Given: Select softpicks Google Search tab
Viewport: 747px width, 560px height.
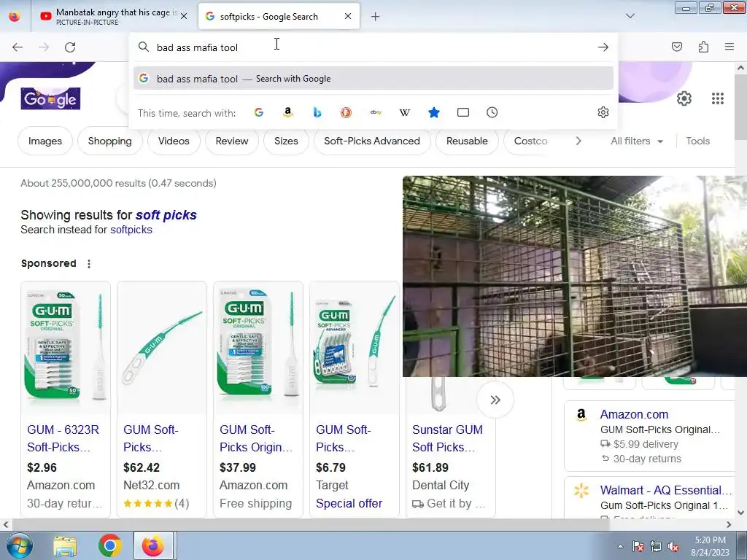Looking at the screenshot, I should click(279, 16).
